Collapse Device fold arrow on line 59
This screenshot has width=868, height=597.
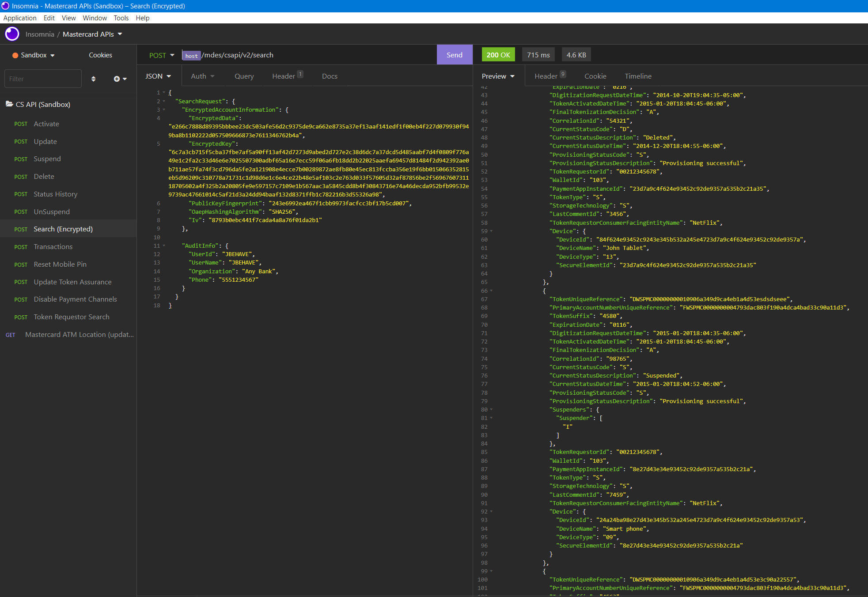tap(491, 231)
